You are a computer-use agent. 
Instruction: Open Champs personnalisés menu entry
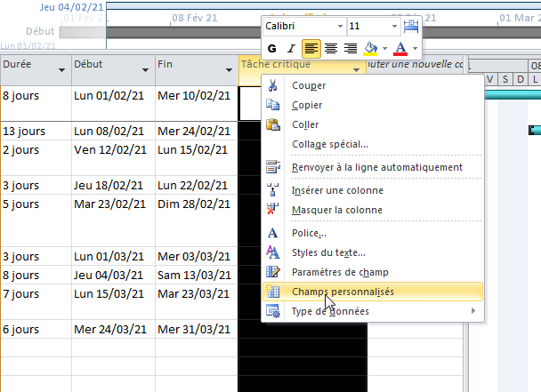coord(343,292)
